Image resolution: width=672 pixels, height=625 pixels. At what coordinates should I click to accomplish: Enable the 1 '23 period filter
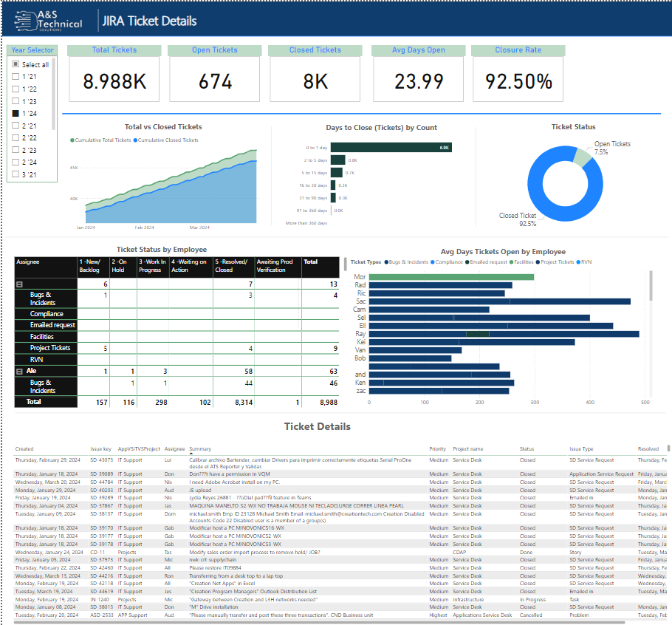pyautogui.click(x=16, y=101)
